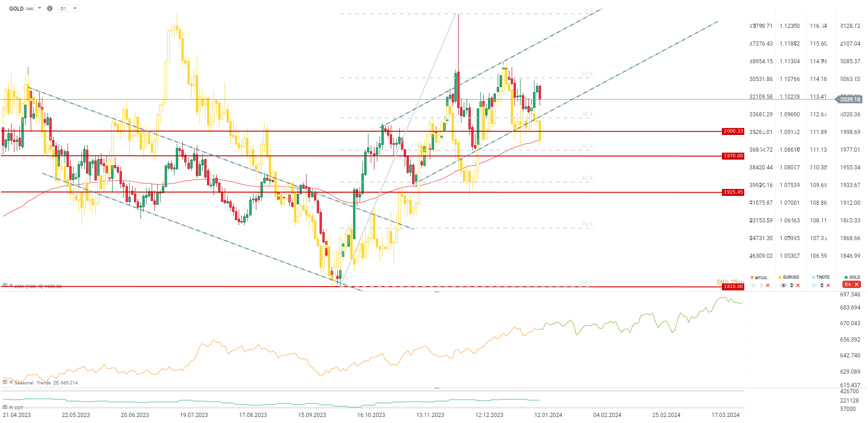Click the GOLD CMD symbol name
The width and height of the screenshot is (868, 423).
click(21, 8)
